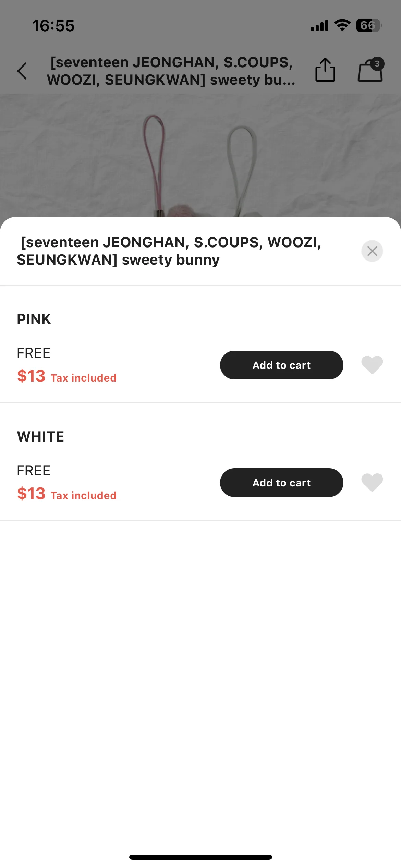Tap the full product title in sheet

coord(169,251)
